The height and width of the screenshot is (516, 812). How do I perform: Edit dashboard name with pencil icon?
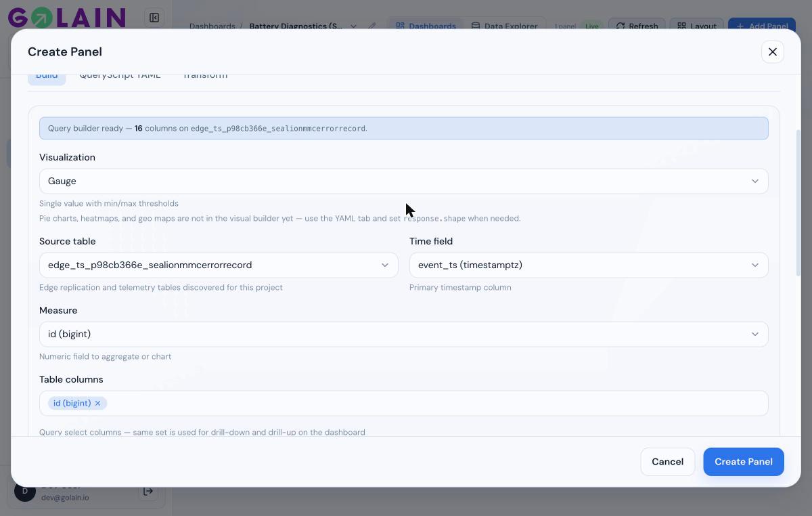[x=372, y=26]
